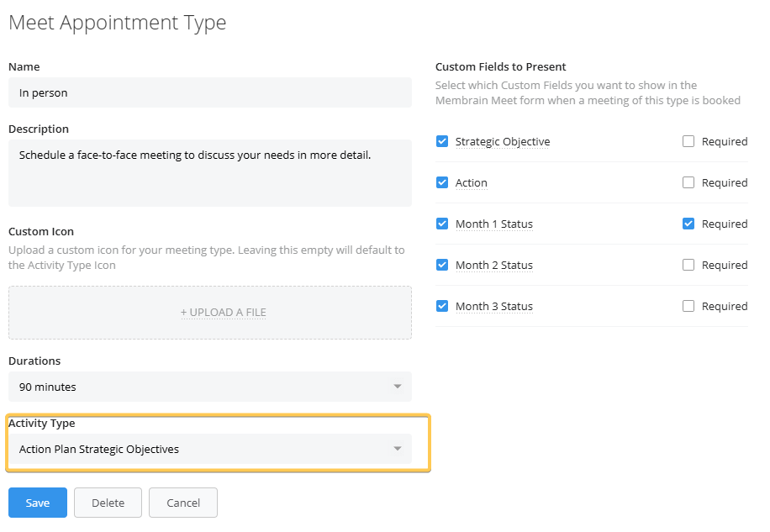Uncheck the Month 2 Status field
The width and height of the screenshot is (770, 532).
[442, 265]
